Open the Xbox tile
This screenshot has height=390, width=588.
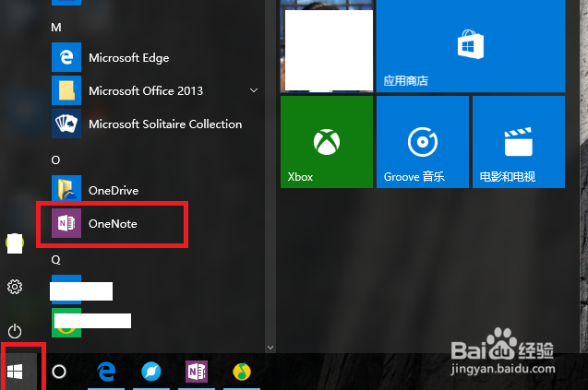327,142
